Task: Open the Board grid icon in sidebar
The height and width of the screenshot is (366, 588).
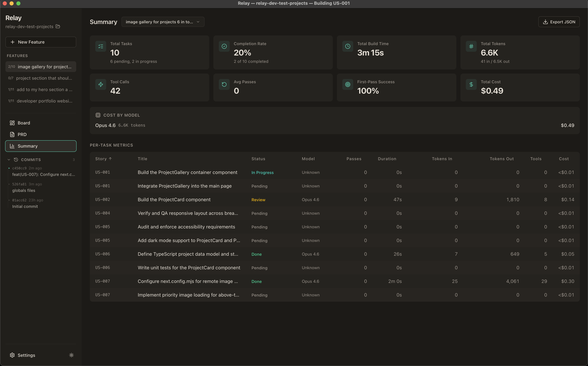Action: 12,123
